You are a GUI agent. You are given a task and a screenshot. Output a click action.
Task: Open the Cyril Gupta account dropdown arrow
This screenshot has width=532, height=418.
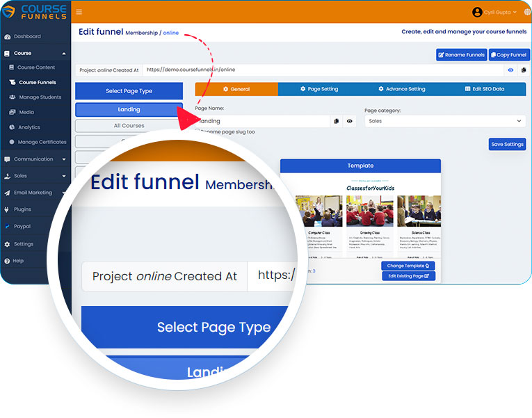[515, 13]
